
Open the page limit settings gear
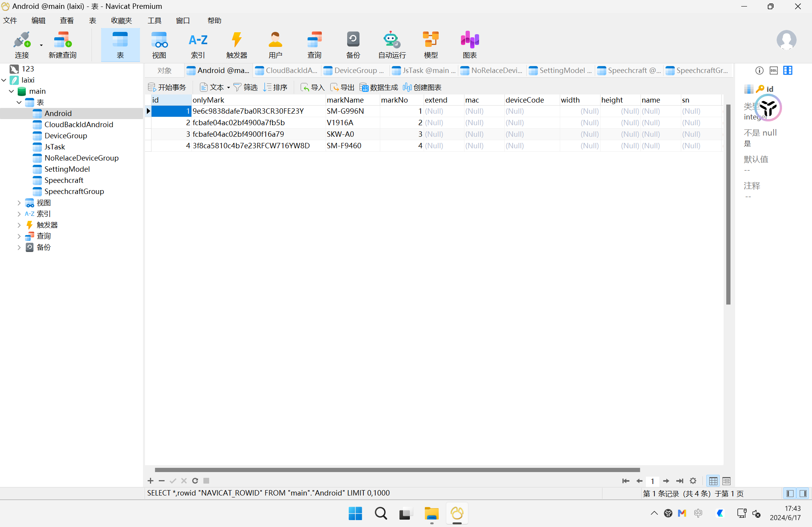(x=693, y=481)
